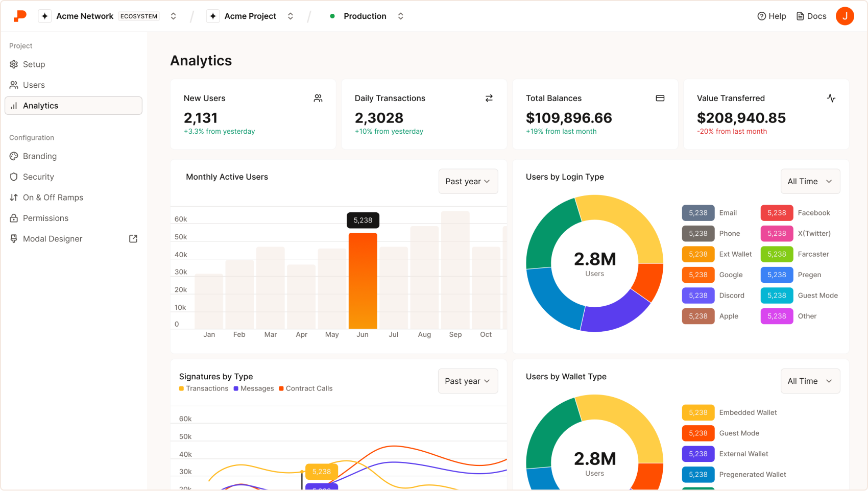Click the Security shield icon
The image size is (868, 491).
coord(14,177)
